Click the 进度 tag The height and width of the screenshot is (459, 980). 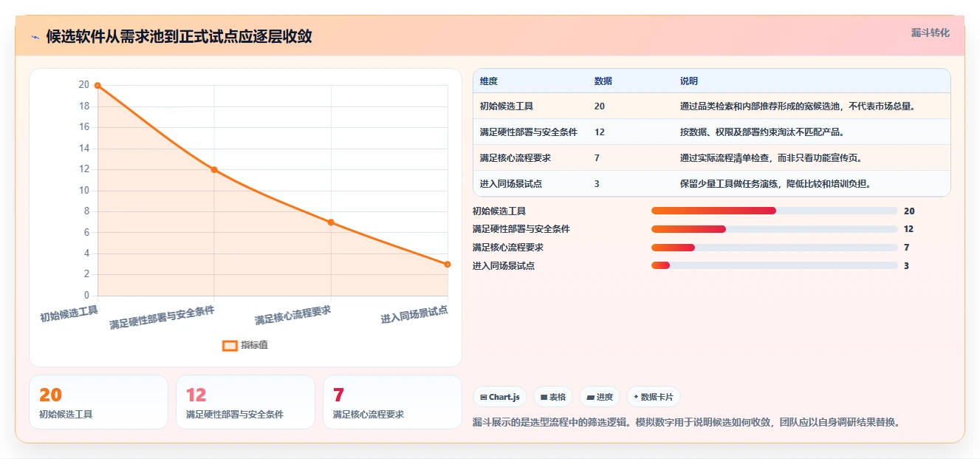click(600, 397)
